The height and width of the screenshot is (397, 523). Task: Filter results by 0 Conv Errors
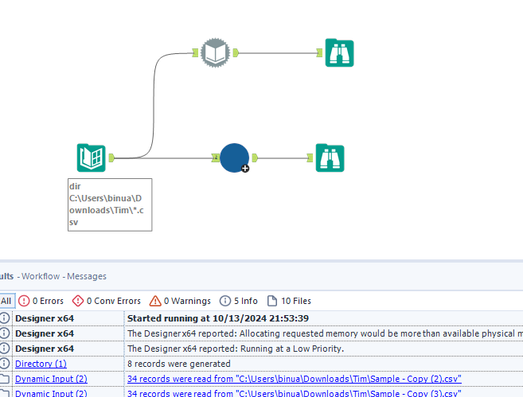[106, 301]
